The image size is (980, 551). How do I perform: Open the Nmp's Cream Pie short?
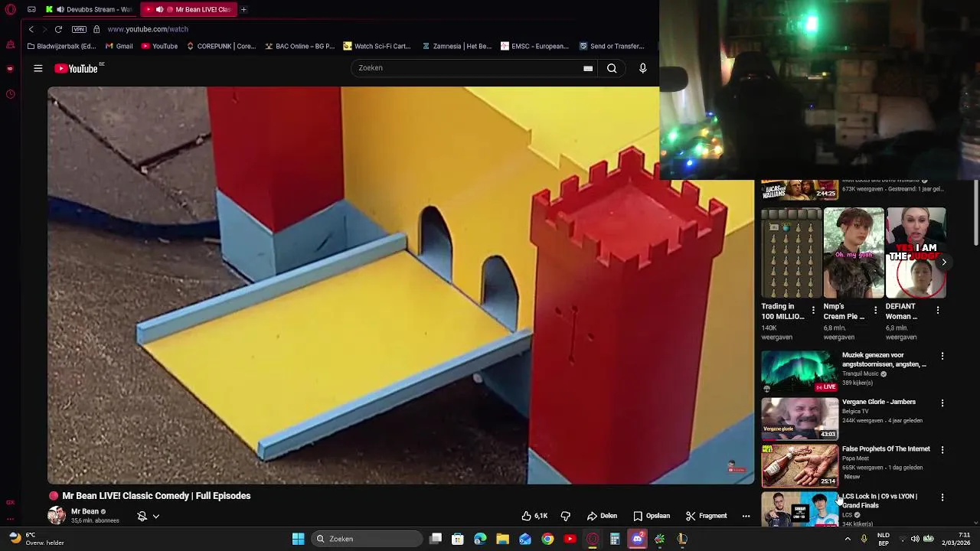coord(854,253)
